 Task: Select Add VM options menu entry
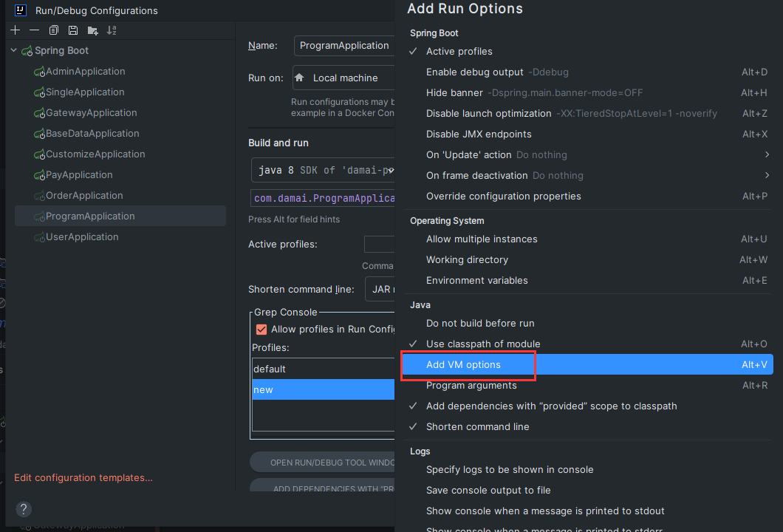tap(589, 365)
